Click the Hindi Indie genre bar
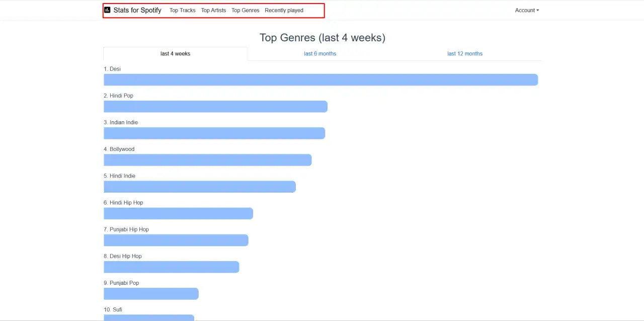The width and height of the screenshot is (644, 321). (x=200, y=187)
